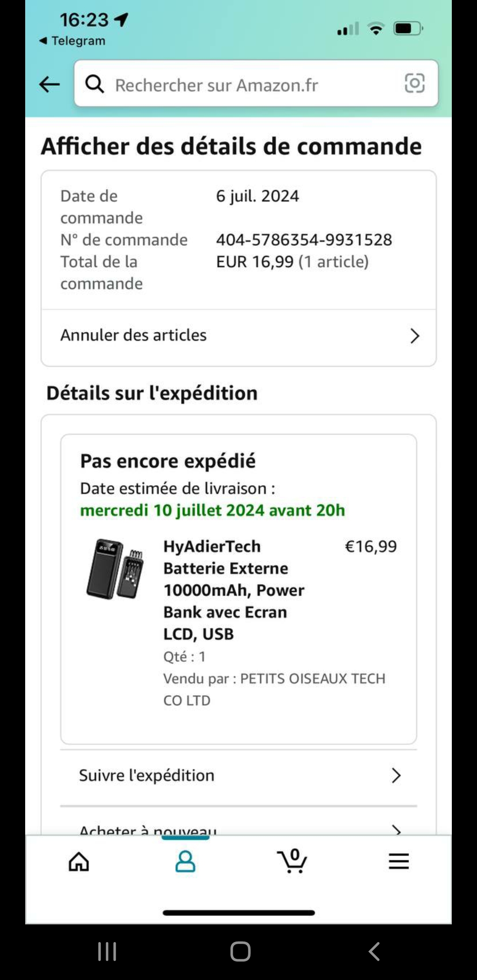The width and height of the screenshot is (477, 980).
Task: Expand the Suivre l'expédition chevron
Action: tap(396, 775)
